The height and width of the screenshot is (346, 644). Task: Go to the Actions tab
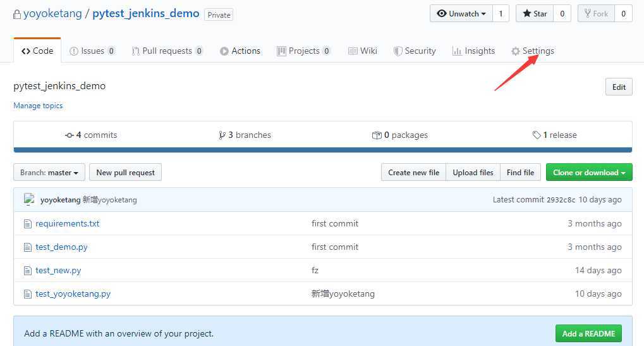(x=240, y=51)
